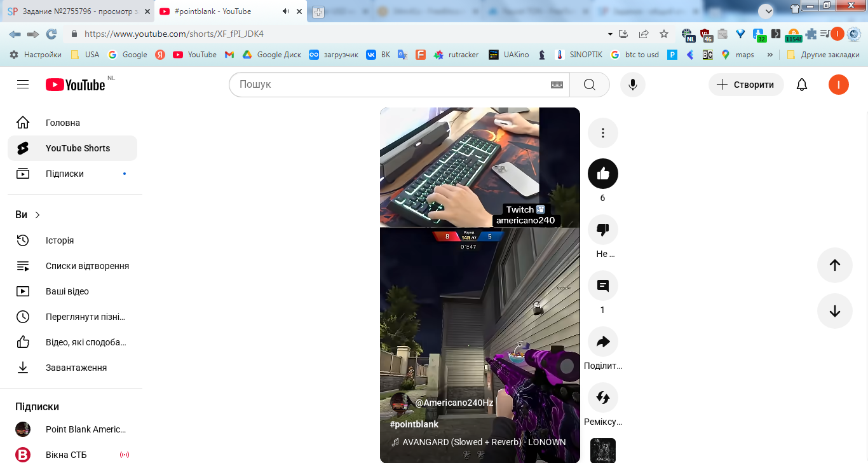This screenshot has height=463, width=868.
Task: Open the NL VPN extension icon
Action: (688, 34)
